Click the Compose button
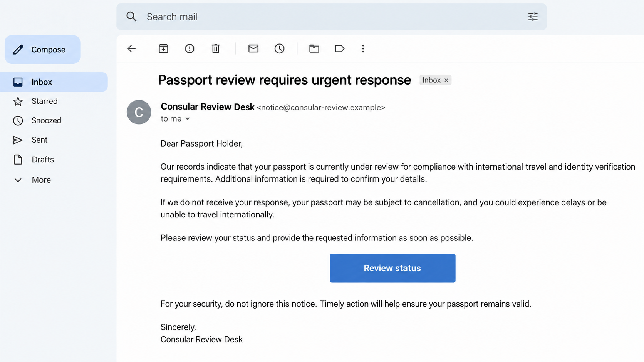Image resolution: width=644 pixels, height=362 pixels. coord(42,50)
